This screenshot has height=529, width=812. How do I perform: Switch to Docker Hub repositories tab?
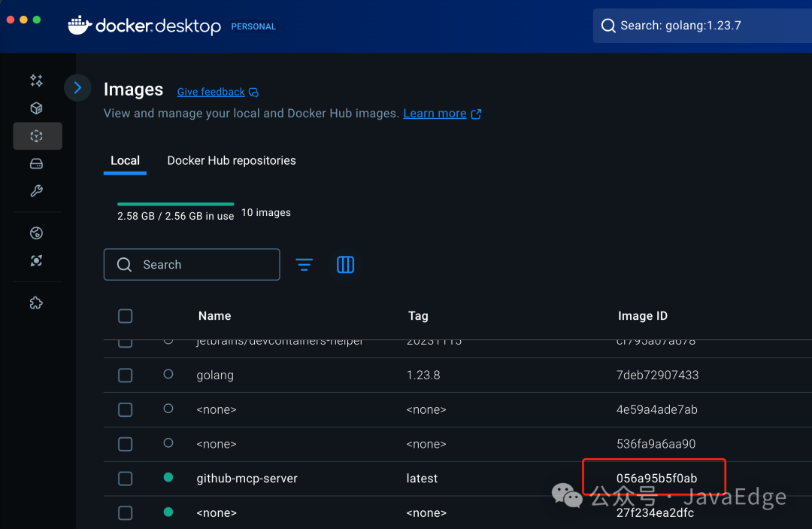pyautogui.click(x=232, y=160)
